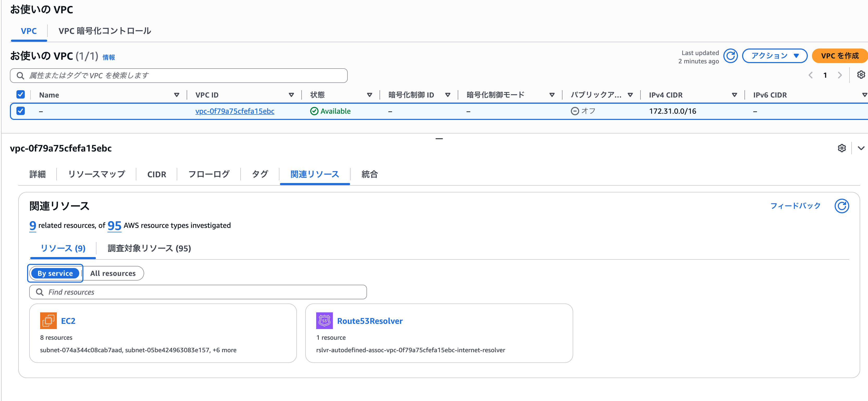Select the VPC tab at the top

[29, 31]
